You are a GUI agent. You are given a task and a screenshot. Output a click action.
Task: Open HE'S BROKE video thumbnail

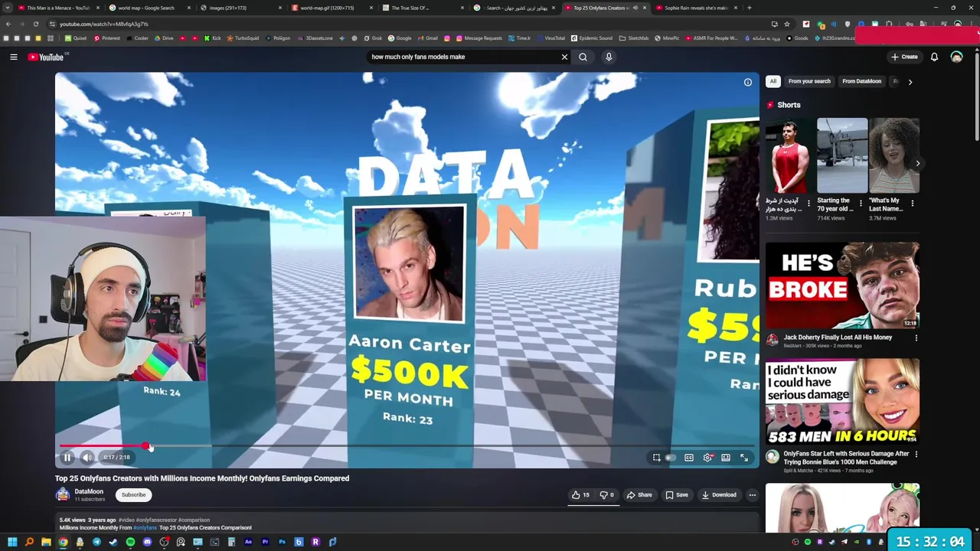[842, 285]
